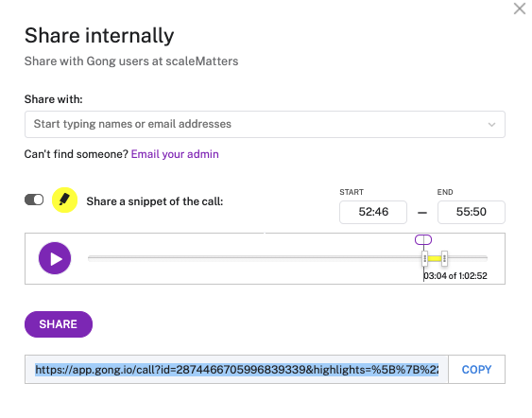Focus the names or email addresses field
The image size is (532, 418).
(x=265, y=124)
